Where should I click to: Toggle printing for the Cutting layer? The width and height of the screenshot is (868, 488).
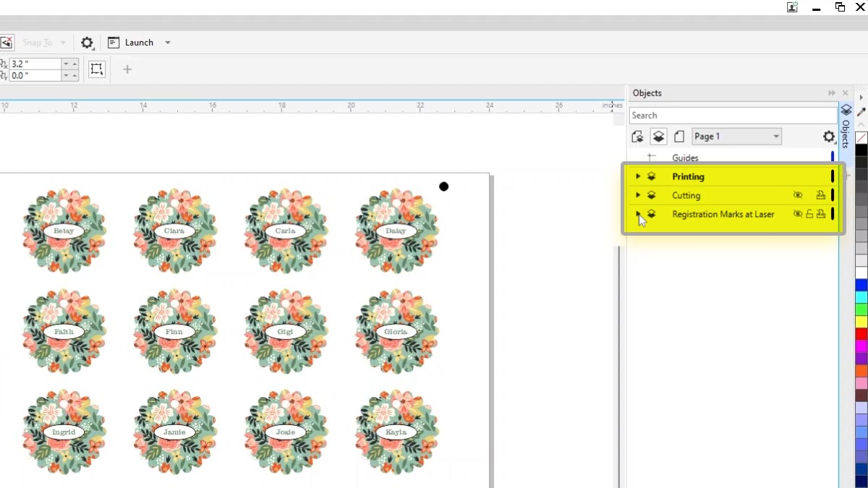click(x=820, y=195)
